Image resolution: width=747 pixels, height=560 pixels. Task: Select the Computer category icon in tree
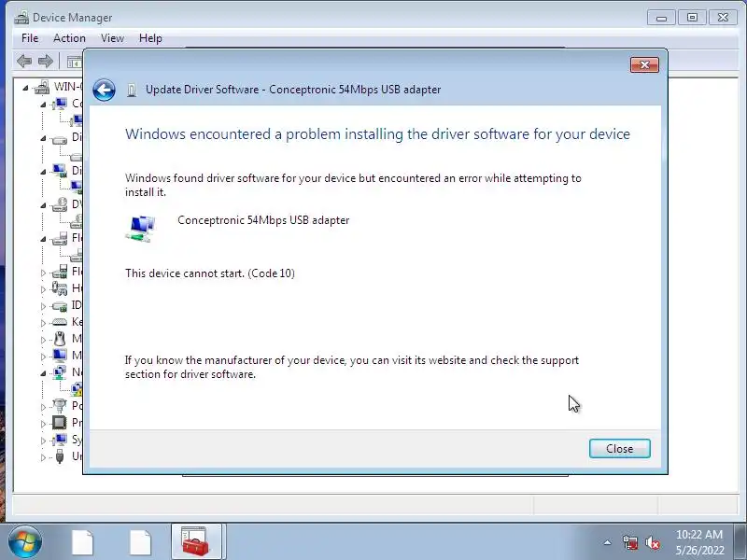pos(60,104)
